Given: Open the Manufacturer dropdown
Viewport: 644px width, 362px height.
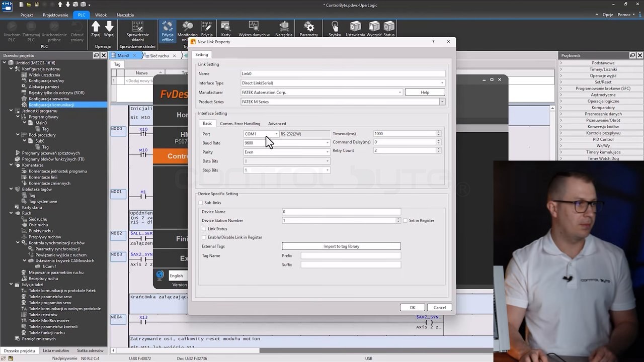Looking at the screenshot, I should pos(400,93).
